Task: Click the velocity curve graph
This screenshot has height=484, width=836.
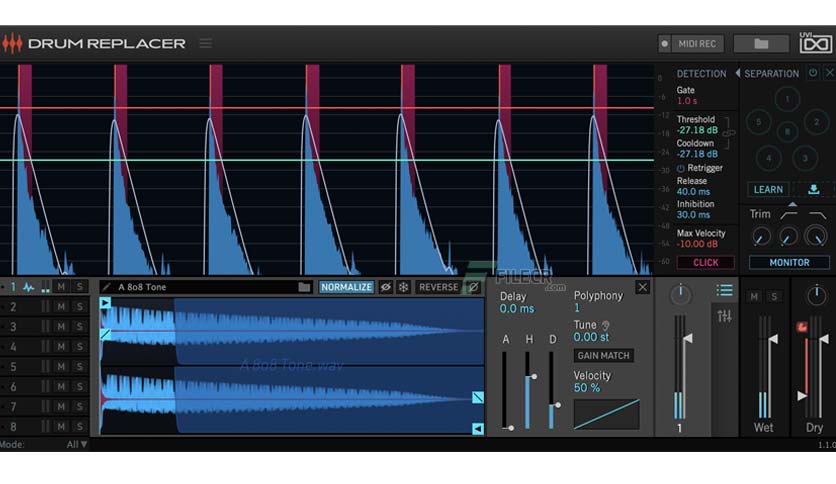Action: pyautogui.click(x=607, y=414)
